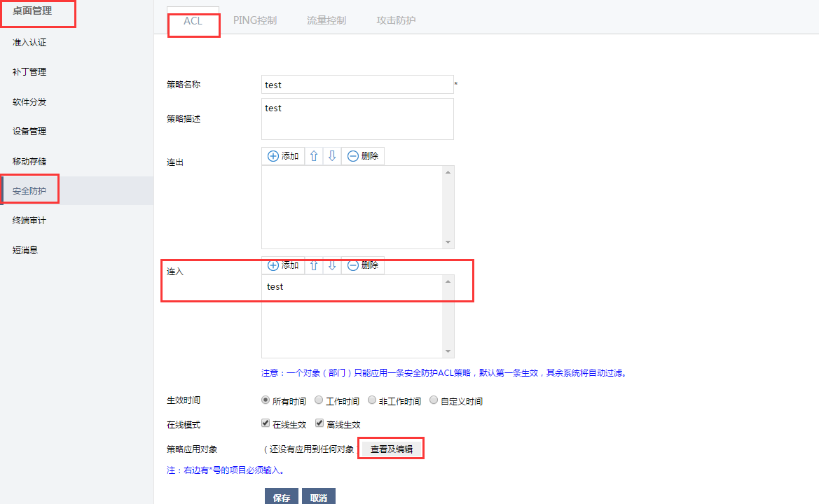This screenshot has height=504, width=819.
Task: Uncheck the 在线生效 checkbox
Action: tap(266, 423)
